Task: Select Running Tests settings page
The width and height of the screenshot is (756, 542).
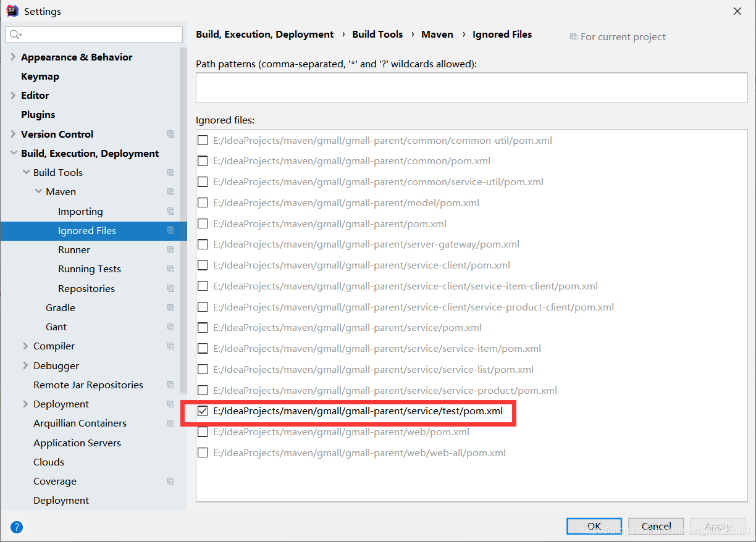Action: coord(90,269)
